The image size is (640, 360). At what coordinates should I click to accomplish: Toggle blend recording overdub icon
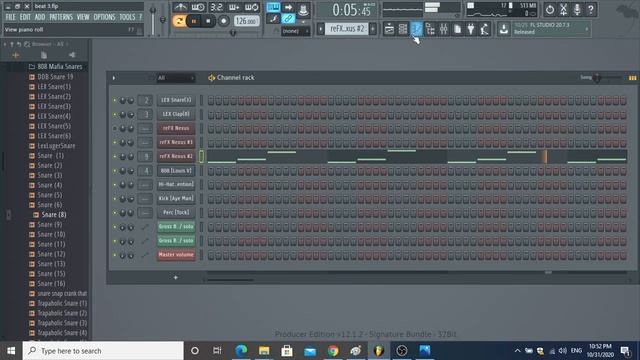coord(234,7)
